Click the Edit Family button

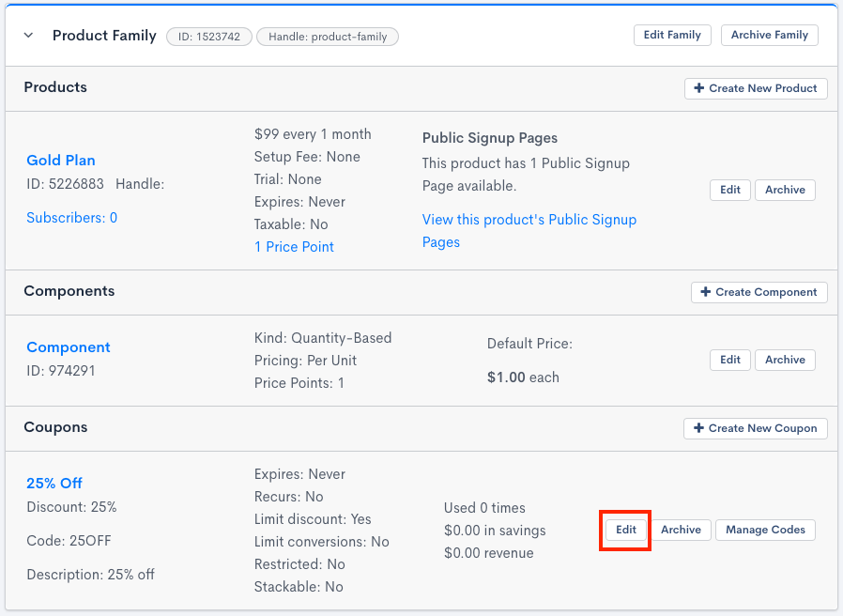[x=671, y=35]
